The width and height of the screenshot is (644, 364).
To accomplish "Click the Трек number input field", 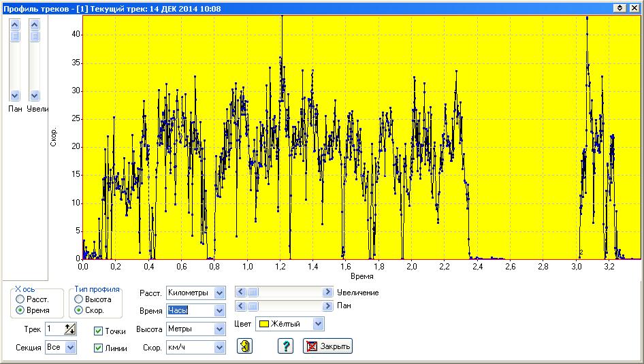I will point(54,330).
